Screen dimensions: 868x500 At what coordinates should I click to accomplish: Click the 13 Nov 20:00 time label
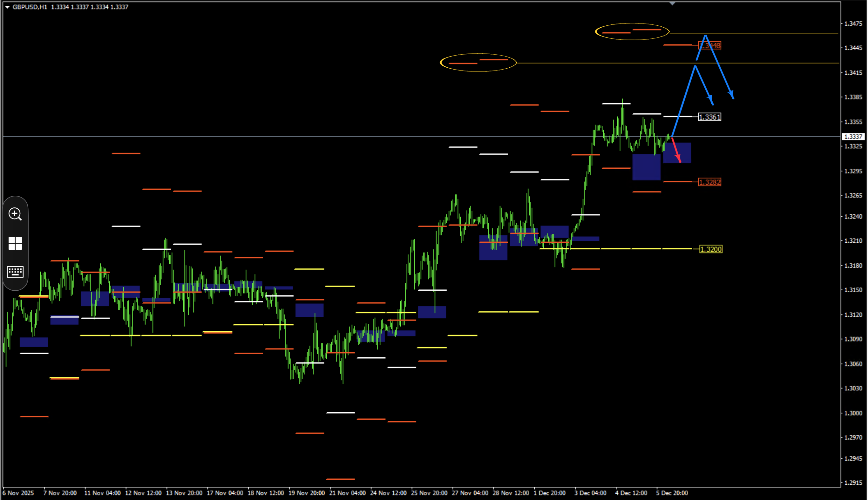[184, 493]
